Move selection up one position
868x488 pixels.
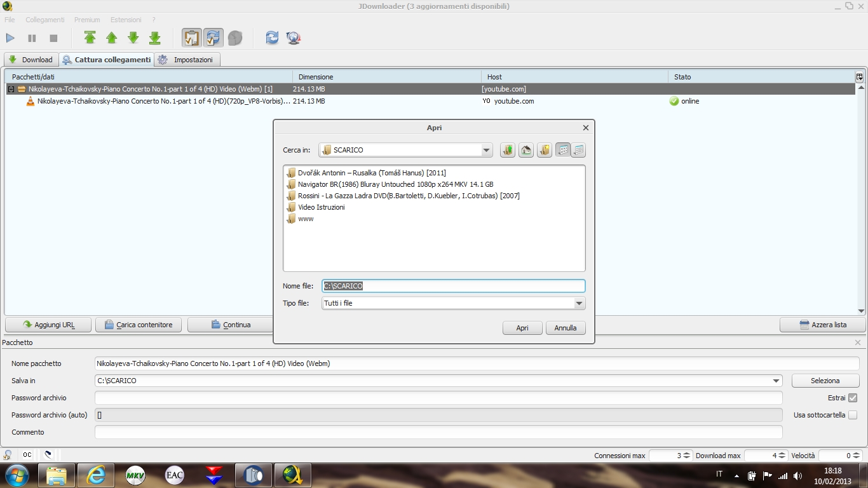coord(112,38)
